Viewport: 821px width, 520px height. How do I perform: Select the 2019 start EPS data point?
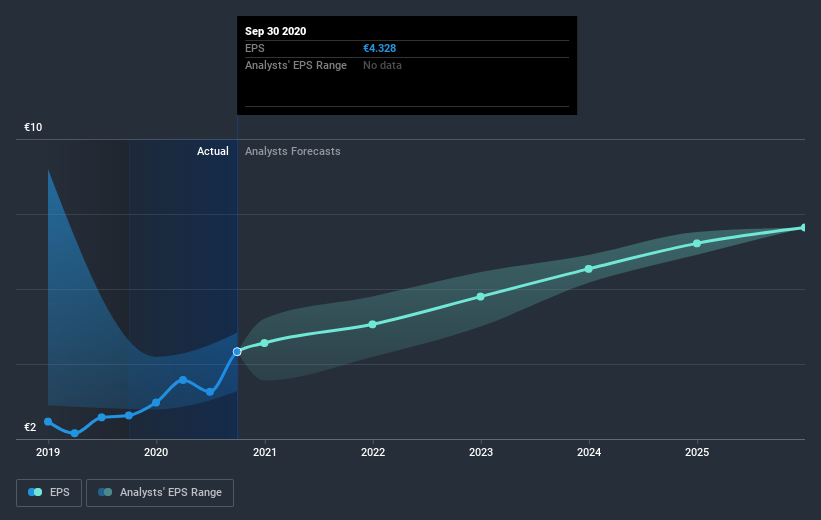pyautogui.click(x=48, y=422)
